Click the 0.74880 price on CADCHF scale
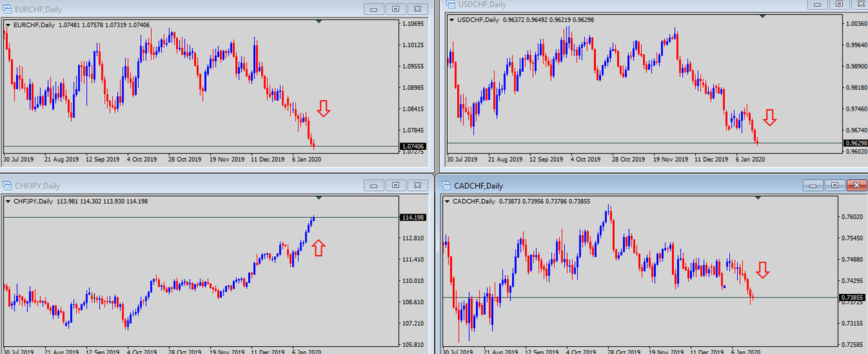868x354 pixels. pos(851,260)
